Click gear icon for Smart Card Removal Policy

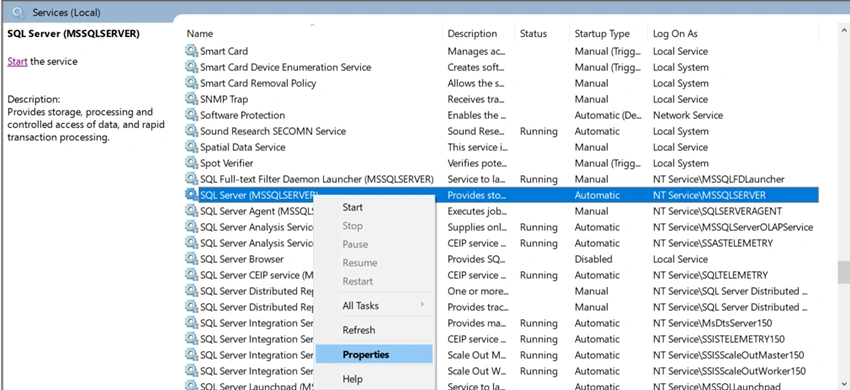coord(191,83)
